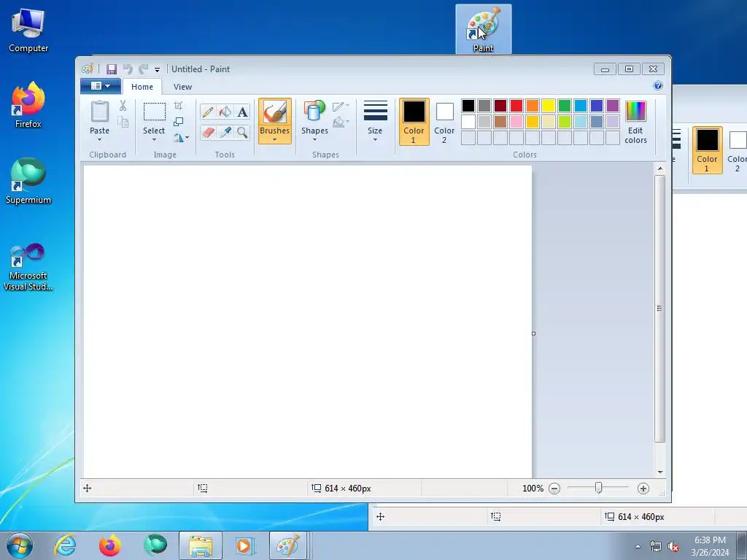Click the Undo arrow in title bar
The height and width of the screenshot is (560, 747).
tap(127, 69)
